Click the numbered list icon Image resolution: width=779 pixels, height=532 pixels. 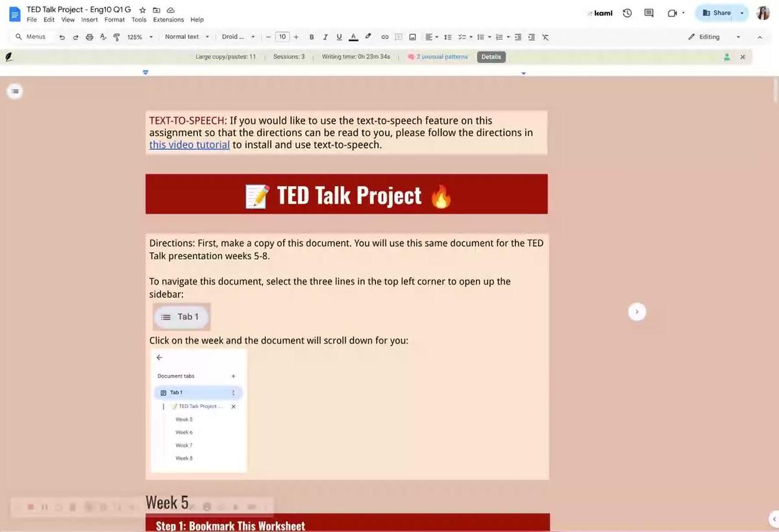click(499, 37)
